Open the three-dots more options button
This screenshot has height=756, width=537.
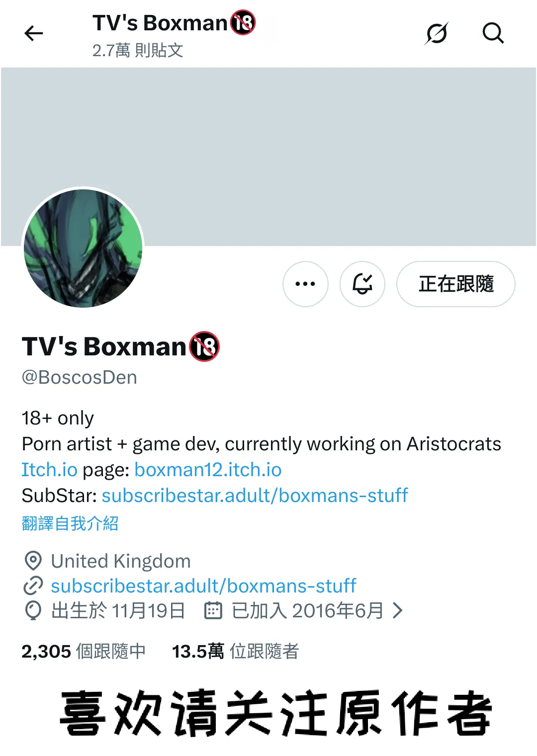tap(305, 284)
